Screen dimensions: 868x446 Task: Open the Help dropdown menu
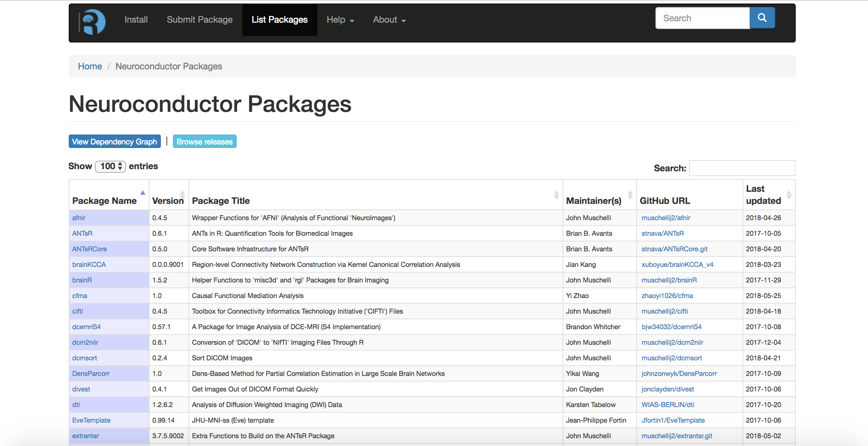(x=340, y=20)
